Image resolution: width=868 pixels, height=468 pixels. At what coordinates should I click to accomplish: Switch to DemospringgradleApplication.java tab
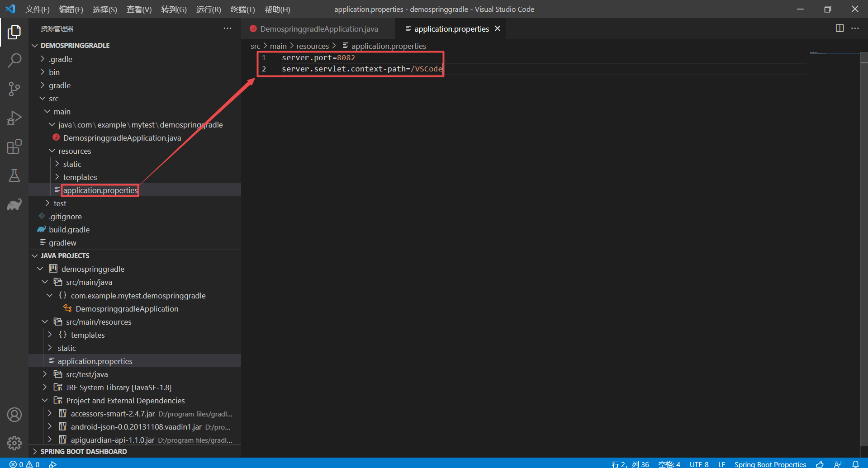tap(318, 28)
